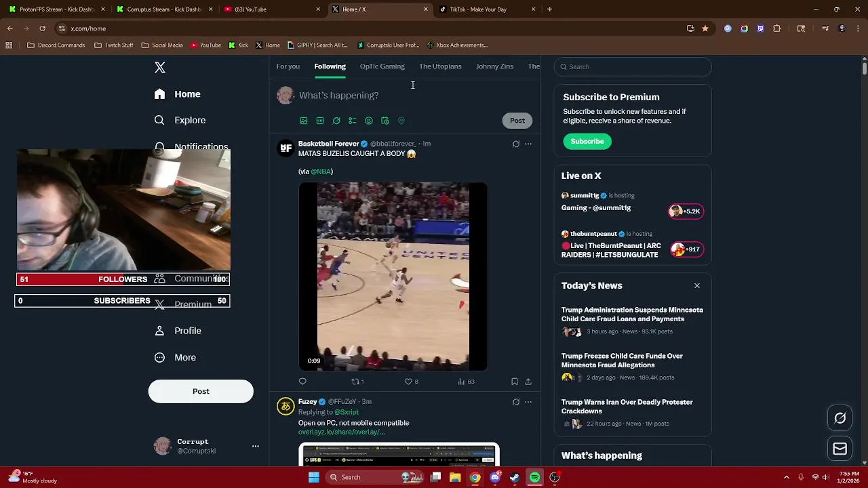Select the Johnny Zins timeline tab
Screen dimensions: 868x488
click(495, 66)
